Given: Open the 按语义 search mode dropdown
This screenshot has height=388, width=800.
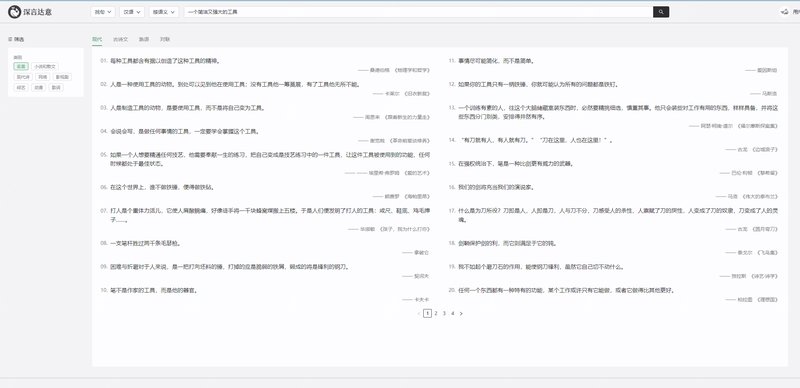Looking at the screenshot, I should 164,12.
